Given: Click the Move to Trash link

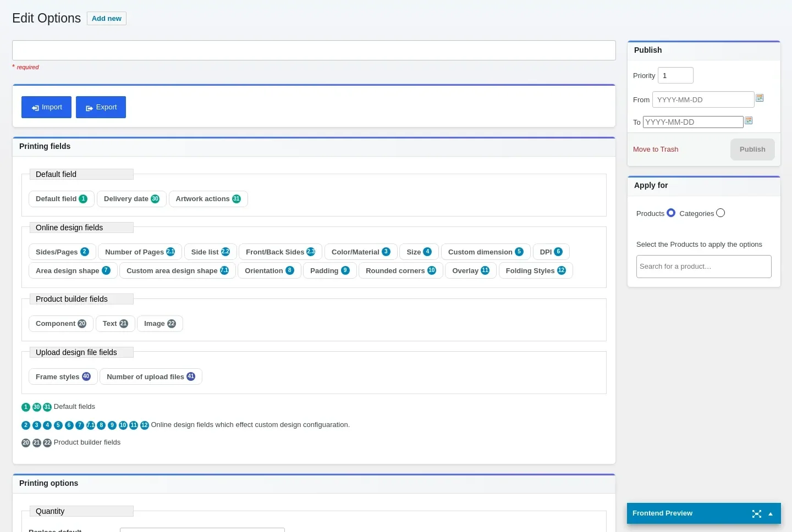Looking at the screenshot, I should [656, 149].
